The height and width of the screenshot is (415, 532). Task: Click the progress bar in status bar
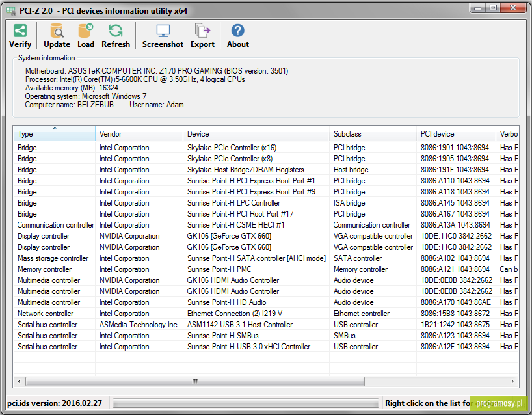click(x=246, y=403)
